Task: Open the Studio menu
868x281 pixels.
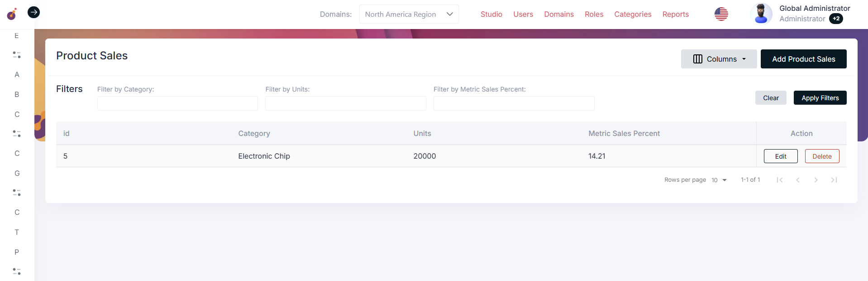Action: click(x=491, y=14)
